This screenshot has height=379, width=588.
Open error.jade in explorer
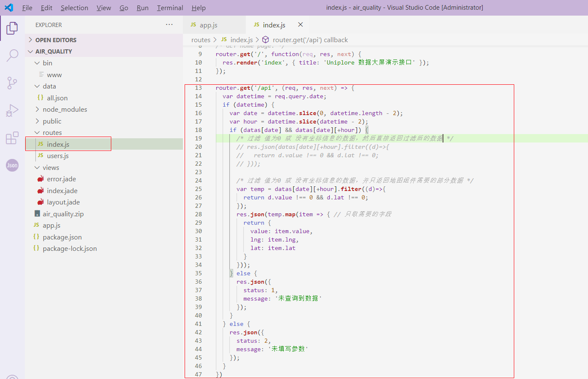104,179
